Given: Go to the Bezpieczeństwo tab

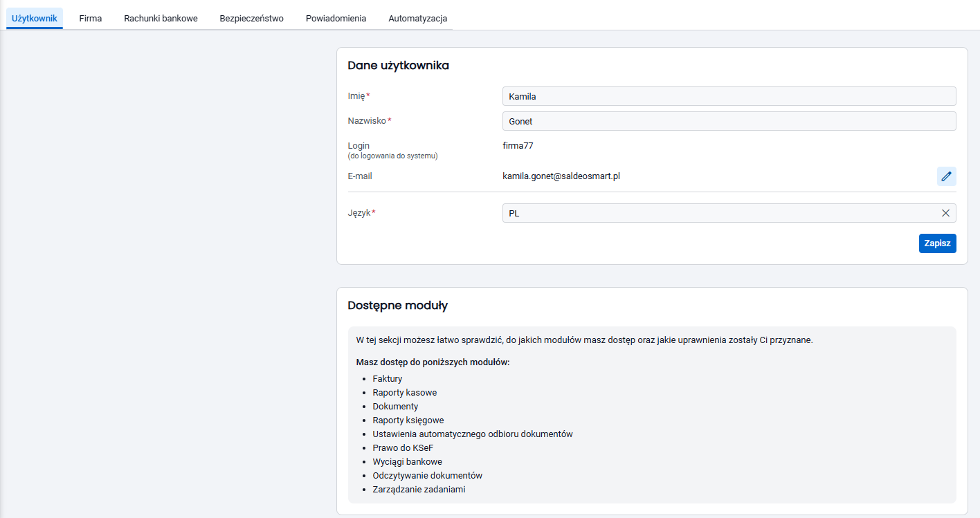Looking at the screenshot, I should [252, 19].
